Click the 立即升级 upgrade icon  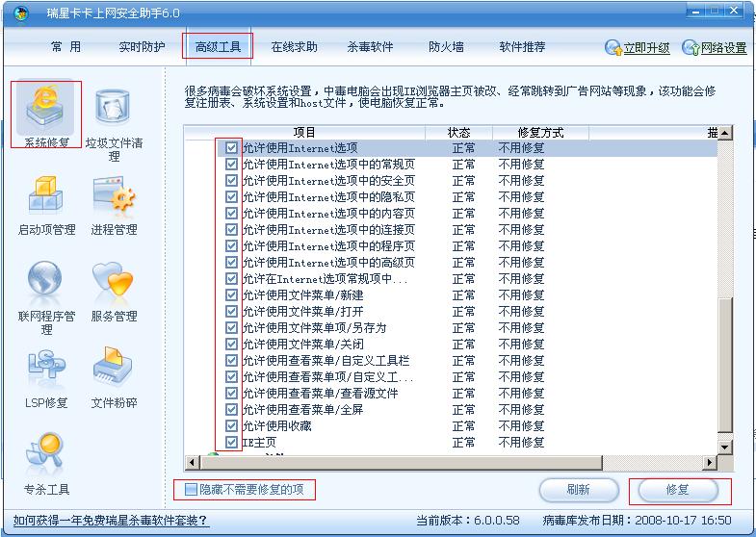coord(613,48)
